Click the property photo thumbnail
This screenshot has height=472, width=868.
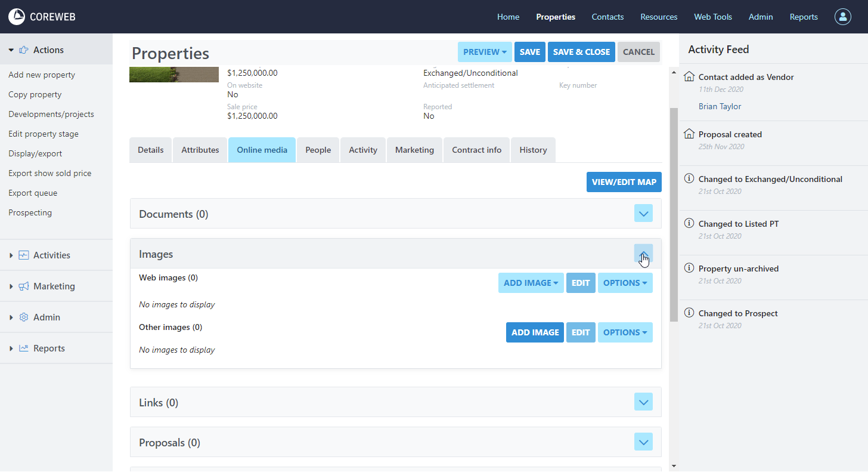pyautogui.click(x=173, y=75)
